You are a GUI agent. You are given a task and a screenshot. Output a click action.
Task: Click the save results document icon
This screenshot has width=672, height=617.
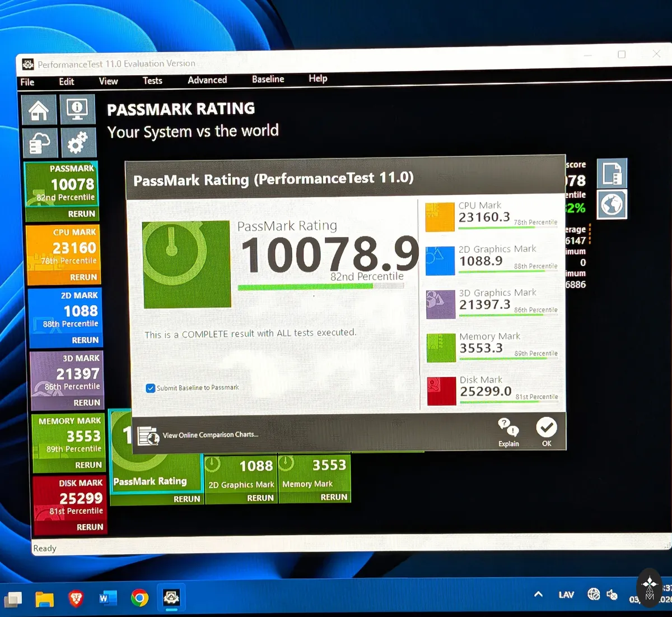point(612,173)
